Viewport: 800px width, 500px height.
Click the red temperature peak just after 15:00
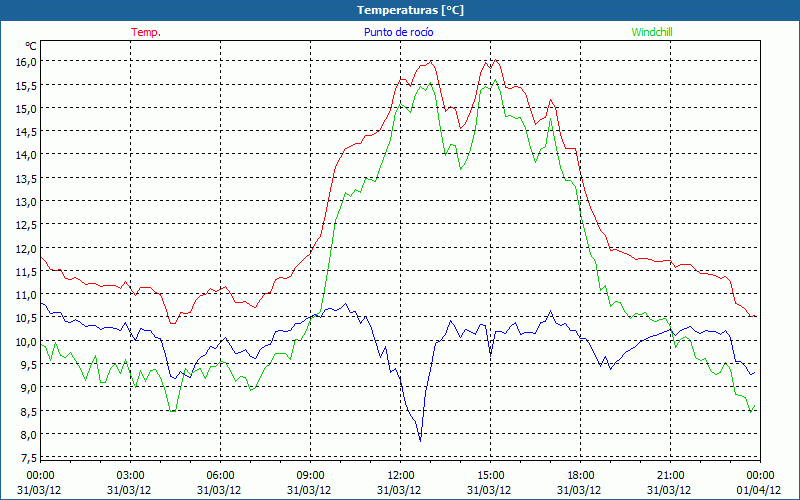pos(495,60)
